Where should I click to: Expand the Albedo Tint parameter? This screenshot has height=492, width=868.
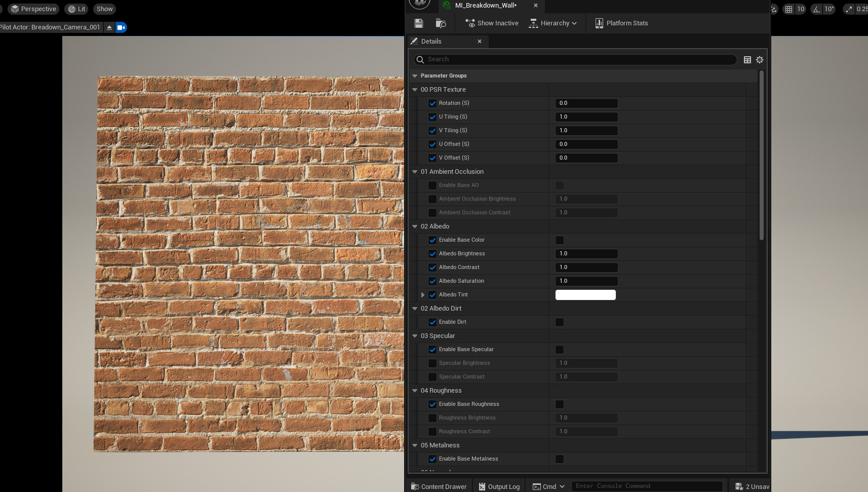(423, 294)
